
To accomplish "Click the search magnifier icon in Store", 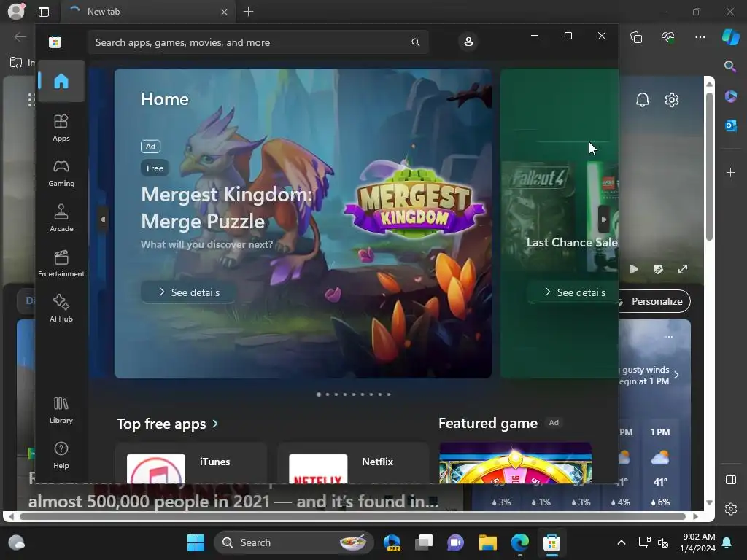I will 415,42.
